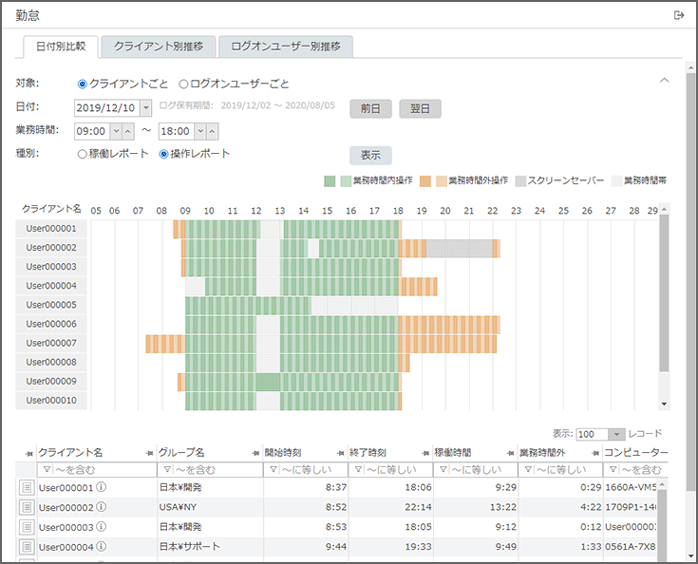Click the 業務時間帯 legend swatch
Screen dimensions: 698x564
click(617, 181)
